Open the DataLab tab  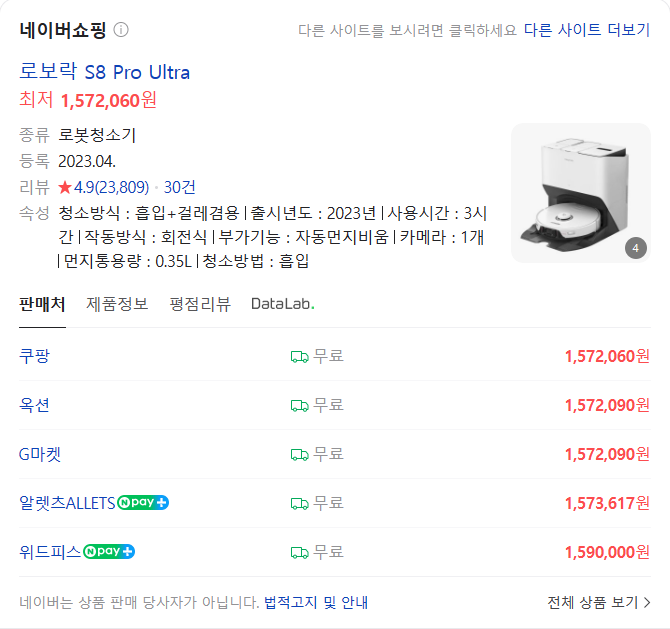(x=282, y=304)
